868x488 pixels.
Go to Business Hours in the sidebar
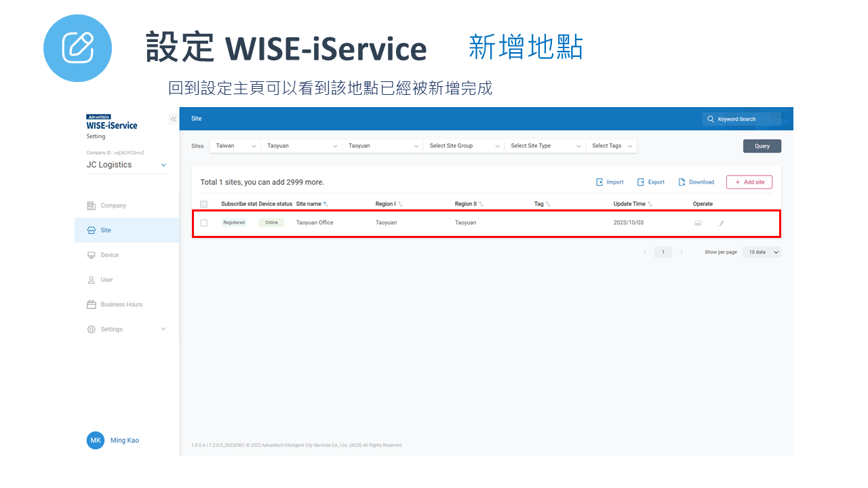point(121,305)
